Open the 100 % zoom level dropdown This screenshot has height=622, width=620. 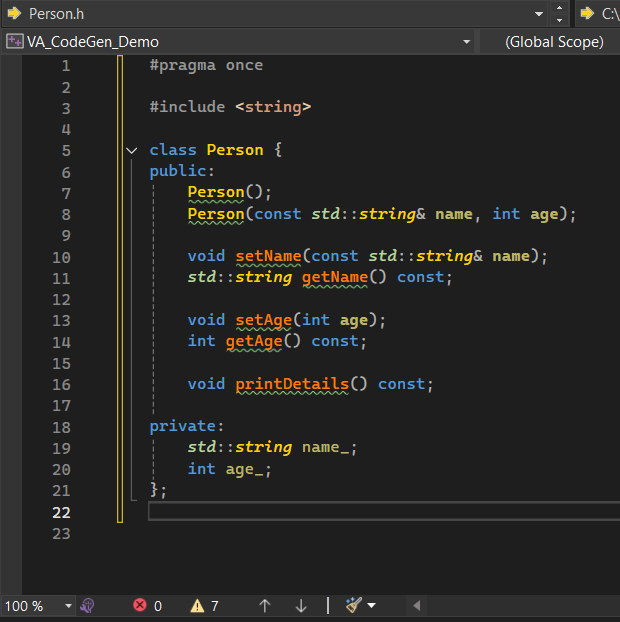coord(68,606)
